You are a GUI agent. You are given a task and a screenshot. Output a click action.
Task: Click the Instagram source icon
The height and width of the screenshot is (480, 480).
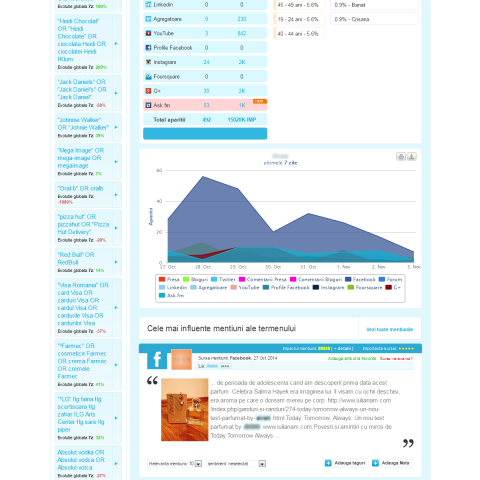(148, 62)
